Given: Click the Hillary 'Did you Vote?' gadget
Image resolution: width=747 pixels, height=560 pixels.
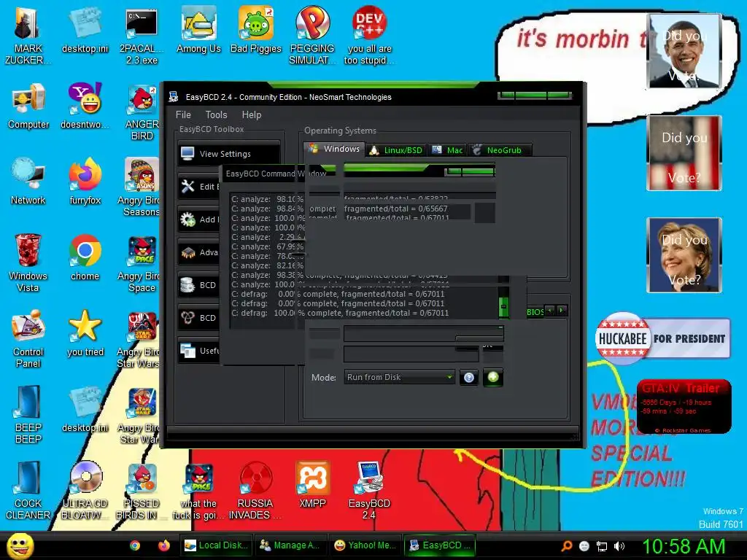Looking at the screenshot, I should 684,255.
